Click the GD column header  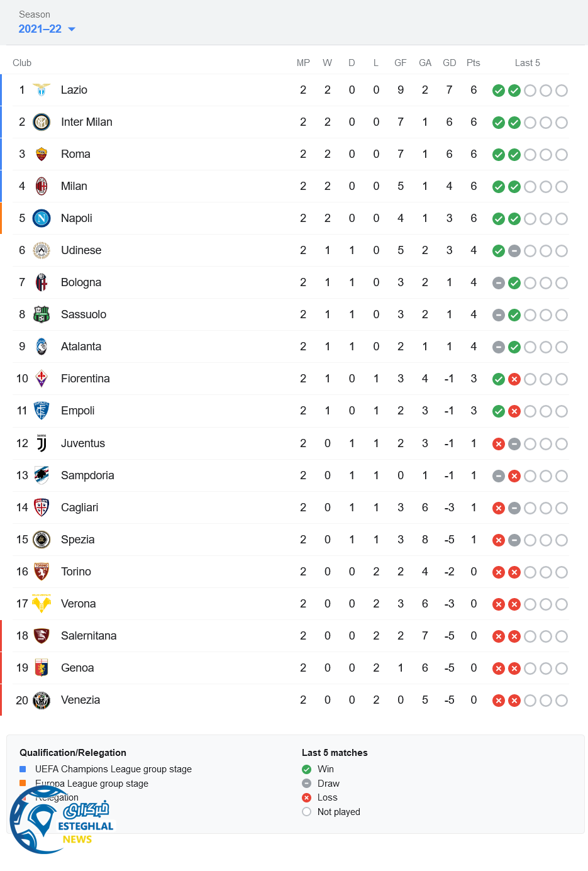pyautogui.click(x=449, y=63)
